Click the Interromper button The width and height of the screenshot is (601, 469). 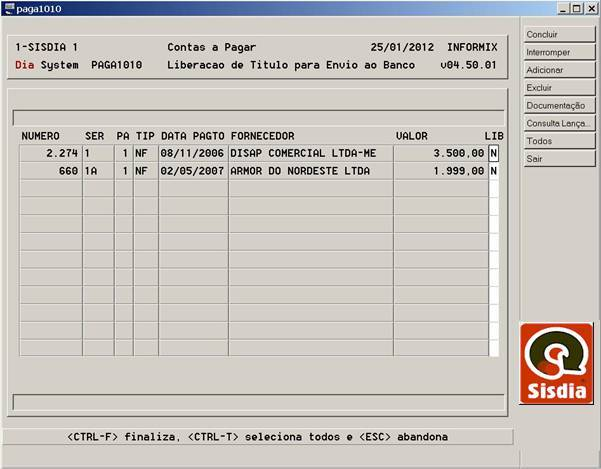(x=559, y=52)
